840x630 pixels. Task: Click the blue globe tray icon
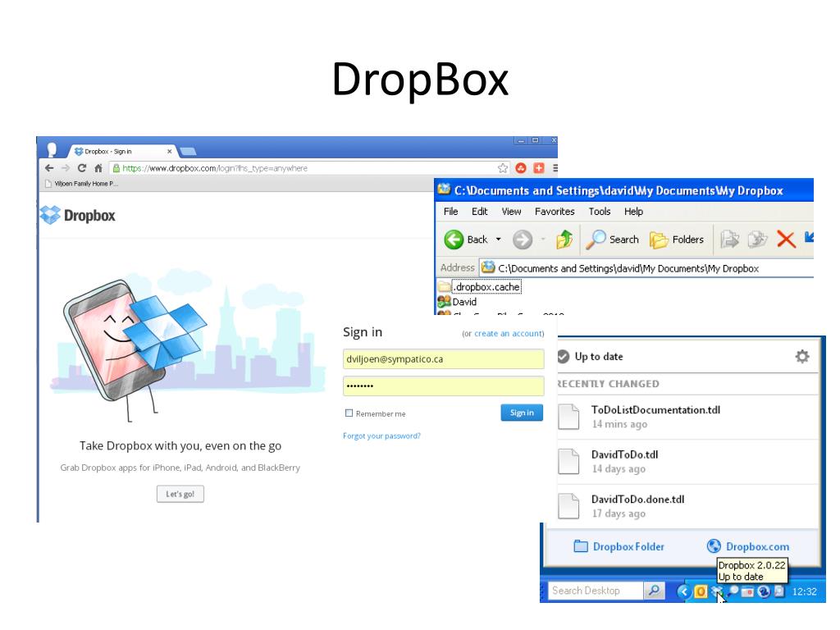click(764, 591)
